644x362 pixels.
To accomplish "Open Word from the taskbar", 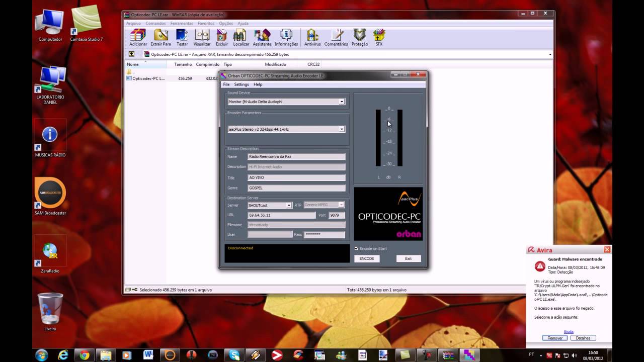I will [x=148, y=355].
